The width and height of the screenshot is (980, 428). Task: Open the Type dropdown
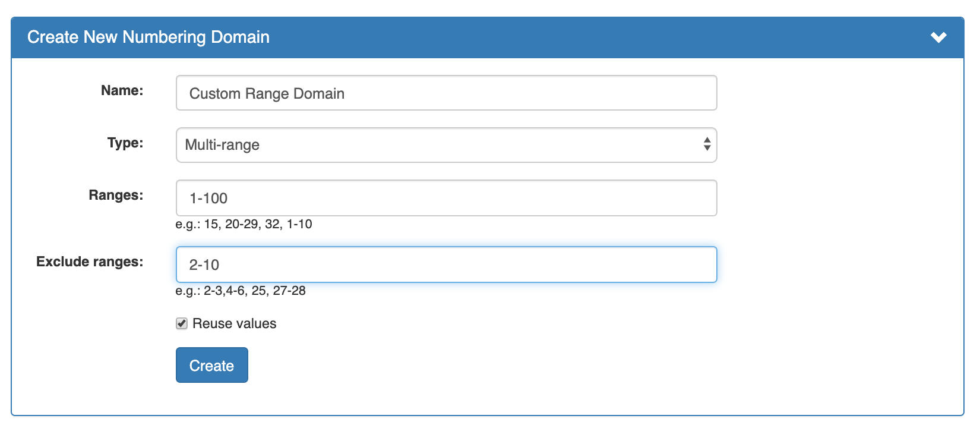click(x=445, y=145)
